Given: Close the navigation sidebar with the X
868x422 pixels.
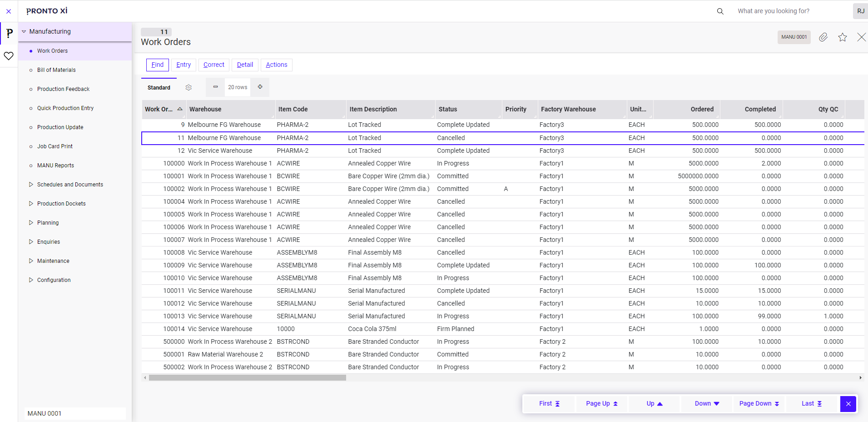Looking at the screenshot, I should [9, 11].
